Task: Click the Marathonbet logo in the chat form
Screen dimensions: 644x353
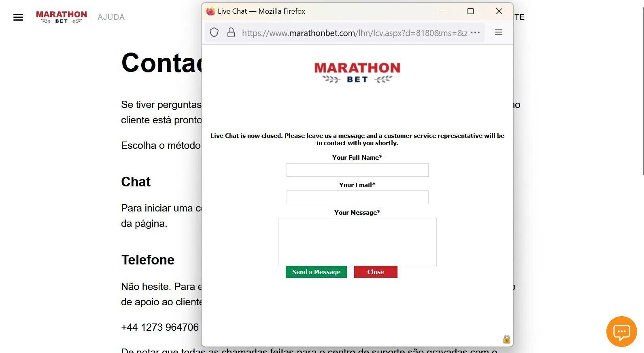Action: point(357,73)
